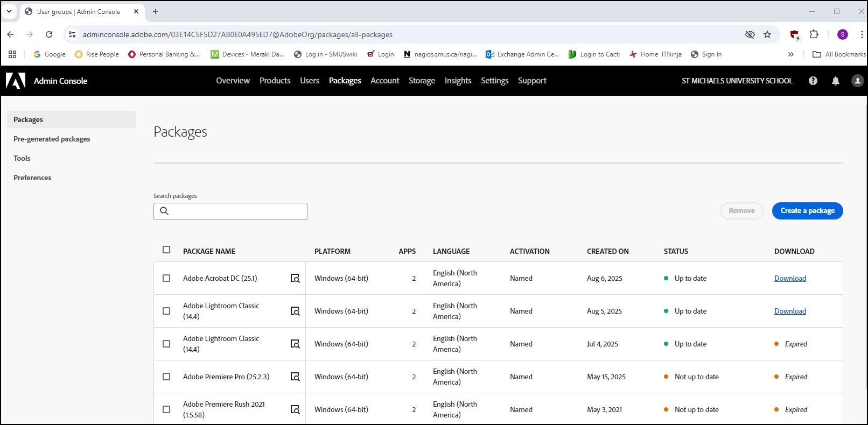
Task: Open the Settings tab
Action: pos(494,81)
